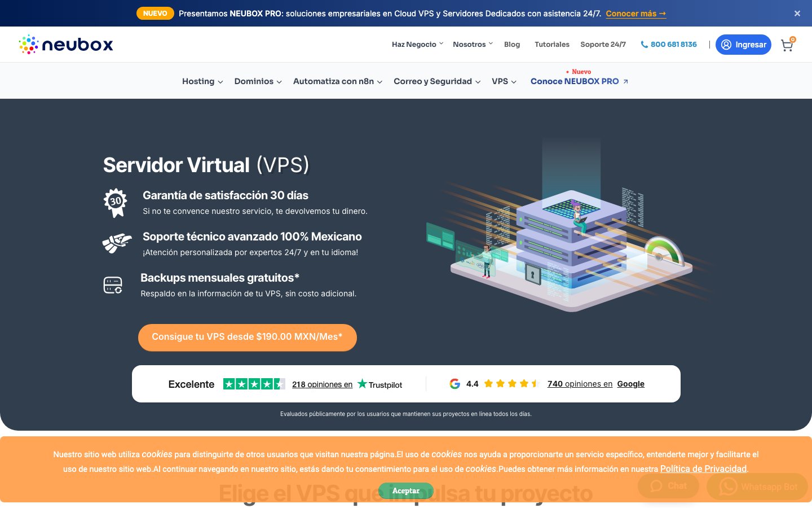Open the shopping cart icon

pyautogui.click(x=787, y=45)
